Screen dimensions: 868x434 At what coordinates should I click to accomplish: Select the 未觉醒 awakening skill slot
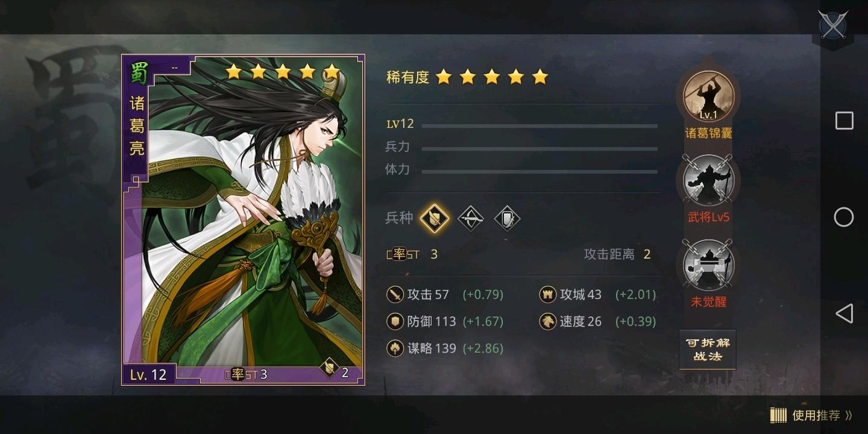coord(708,265)
